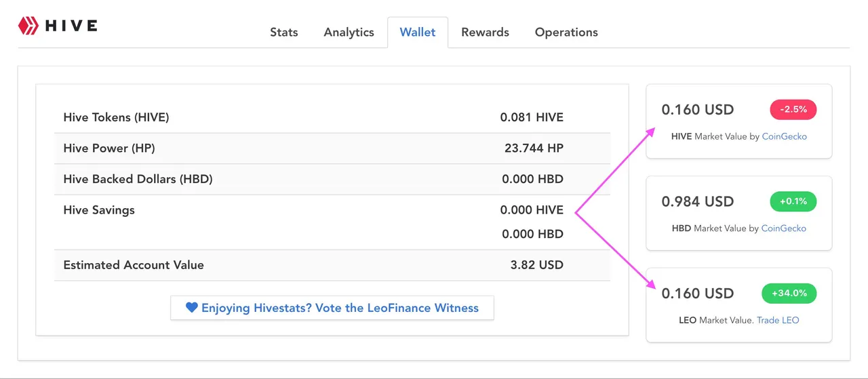This screenshot has width=868, height=379.
Task: Select the Wallet tab
Action: point(418,32)
